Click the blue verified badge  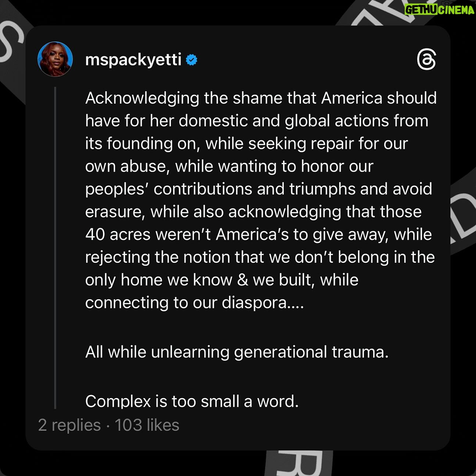(192, 60)
